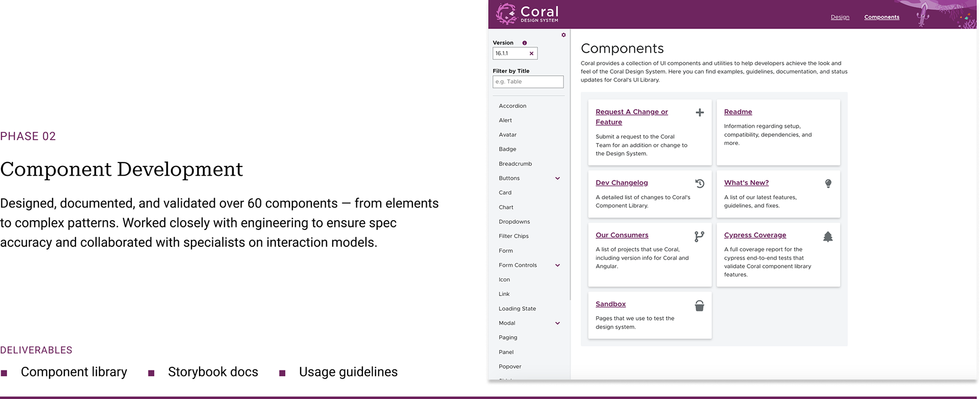Open the Components nav tab

tap(881, 17)
